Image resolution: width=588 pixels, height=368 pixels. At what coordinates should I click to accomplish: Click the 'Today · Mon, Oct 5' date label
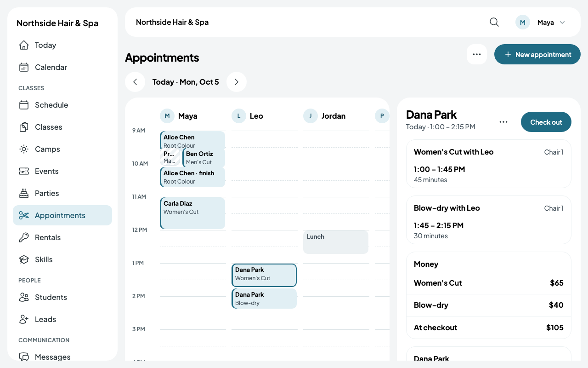tap(186, 82)
